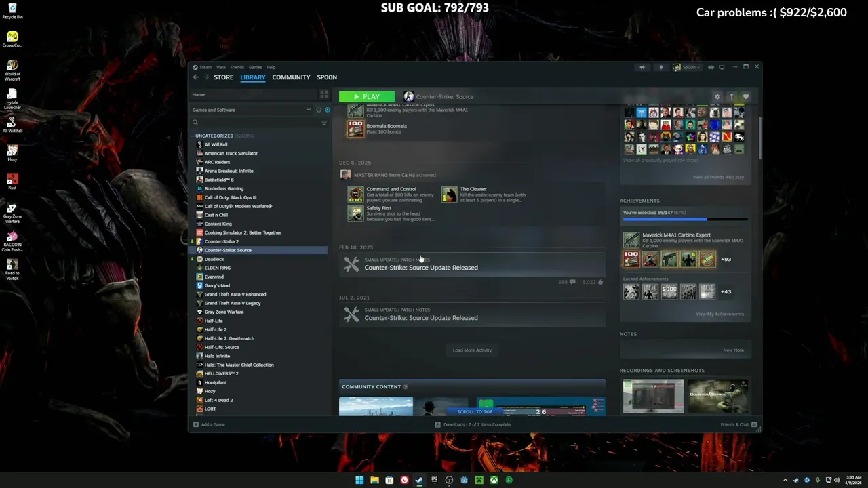Screen dimensions: 868x488
Task: Select Deadlock in library list
Action: 214,259
